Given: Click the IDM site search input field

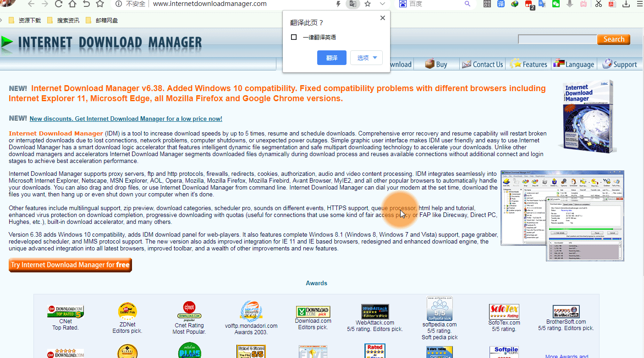Looking at the screenshot, I should (x=557, y=39).
